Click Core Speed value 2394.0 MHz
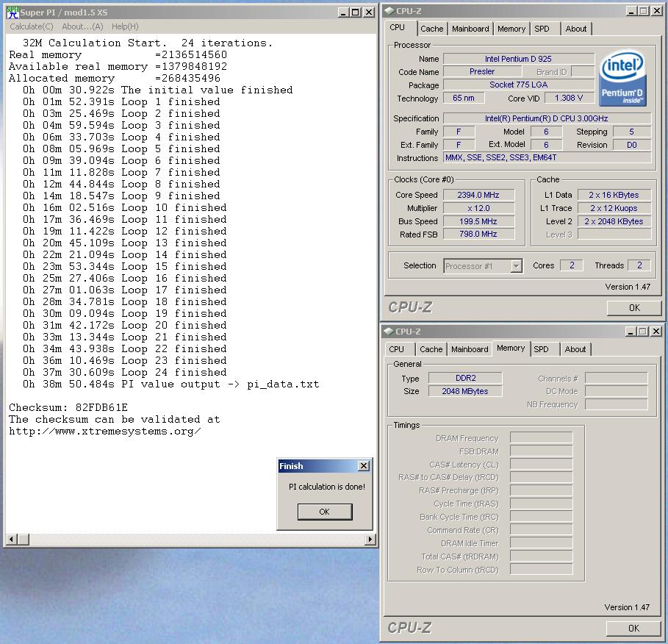This screenshot has width=668, height=644. [x=478, y=195]
